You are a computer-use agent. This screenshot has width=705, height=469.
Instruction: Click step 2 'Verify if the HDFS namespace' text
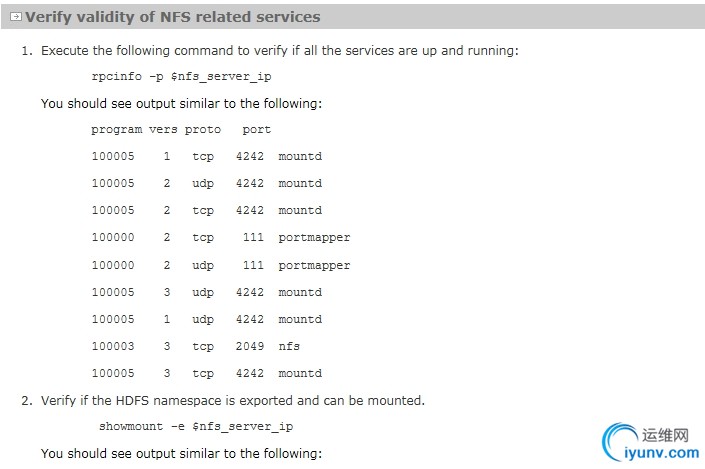233,400
